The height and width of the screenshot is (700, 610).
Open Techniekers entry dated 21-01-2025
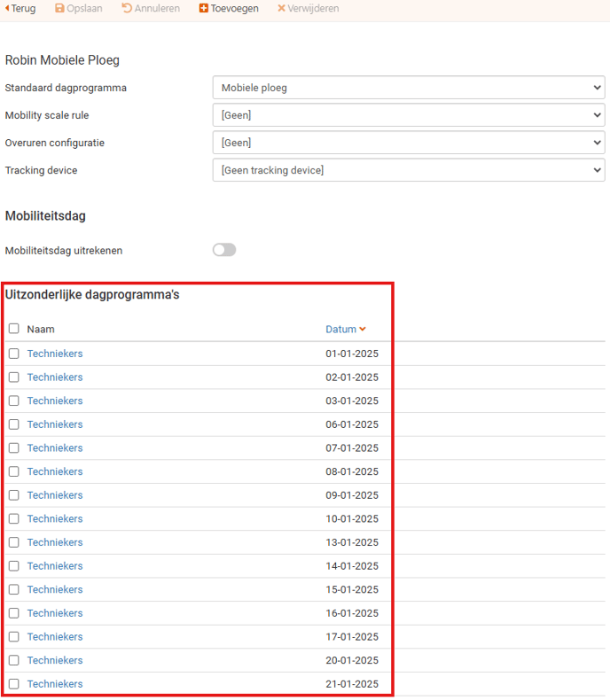coord(55,684)
